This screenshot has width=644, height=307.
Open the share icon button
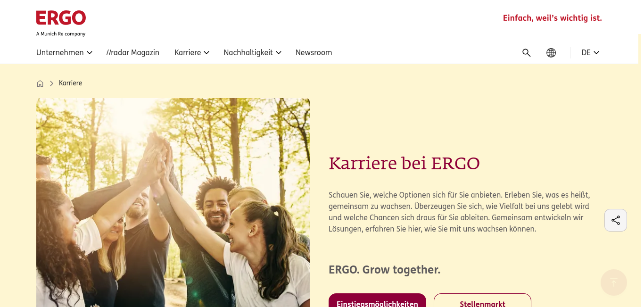[x=616, y=220]
